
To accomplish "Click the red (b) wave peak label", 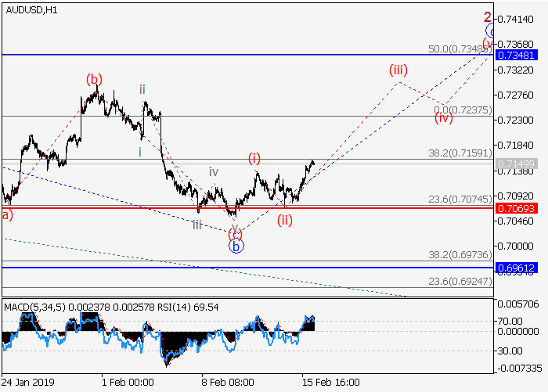I will tap(94, 79).
